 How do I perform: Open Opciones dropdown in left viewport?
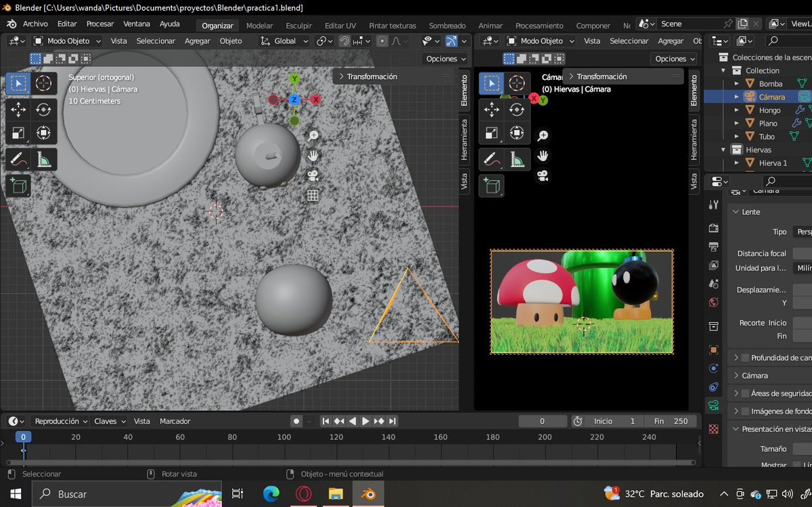pos(446,59)
